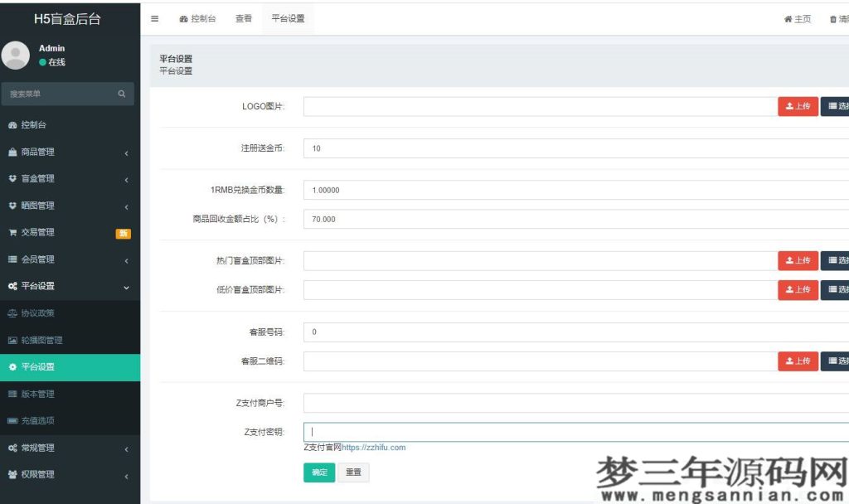Expand the 权限管理 section
The width and height of the screenshot is (849, 504).
[x=127, y=477]
